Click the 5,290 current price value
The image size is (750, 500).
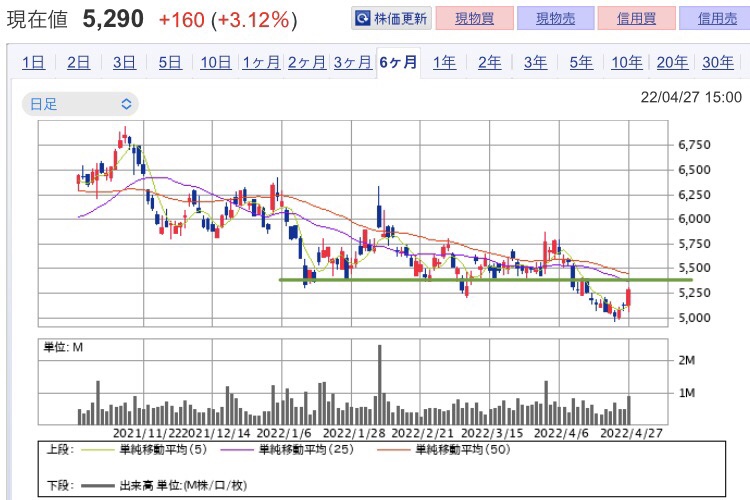113,19
